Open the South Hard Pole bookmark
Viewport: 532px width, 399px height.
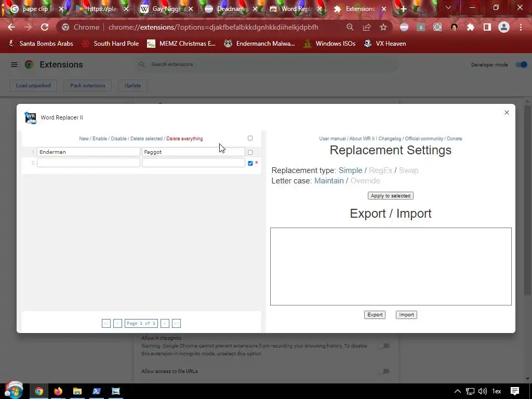click(x=111, y=44)
